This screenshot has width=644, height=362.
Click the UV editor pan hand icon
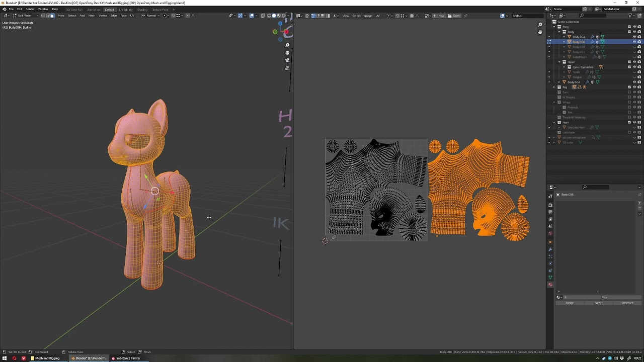coord(540,32)
